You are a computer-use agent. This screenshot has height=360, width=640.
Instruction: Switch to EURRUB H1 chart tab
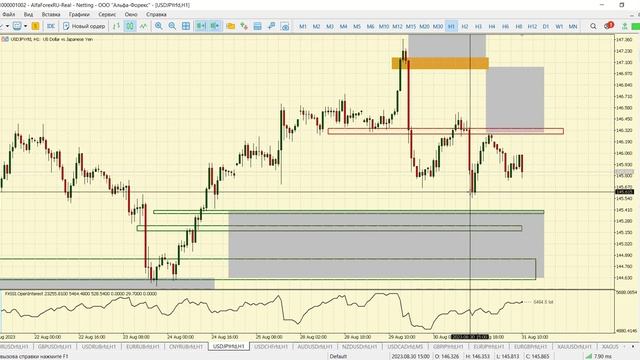(x=142, y=347)
